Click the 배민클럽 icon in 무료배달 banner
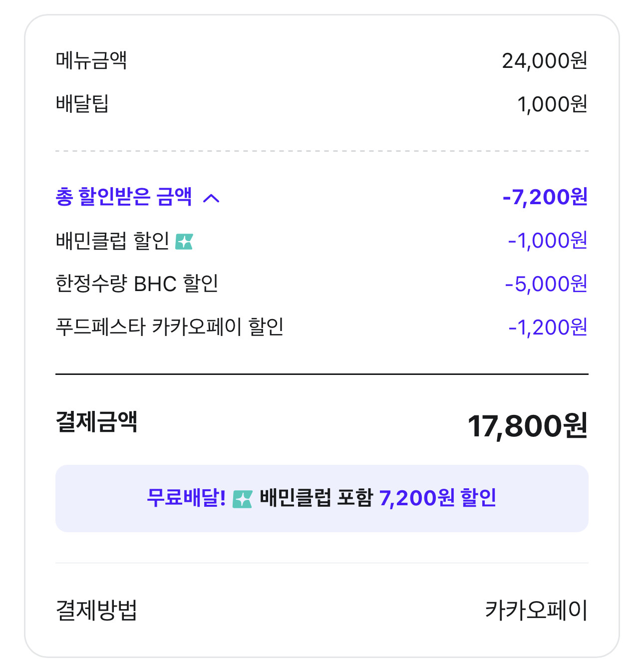Screen dimensions: 644x672 click(243, 499)
